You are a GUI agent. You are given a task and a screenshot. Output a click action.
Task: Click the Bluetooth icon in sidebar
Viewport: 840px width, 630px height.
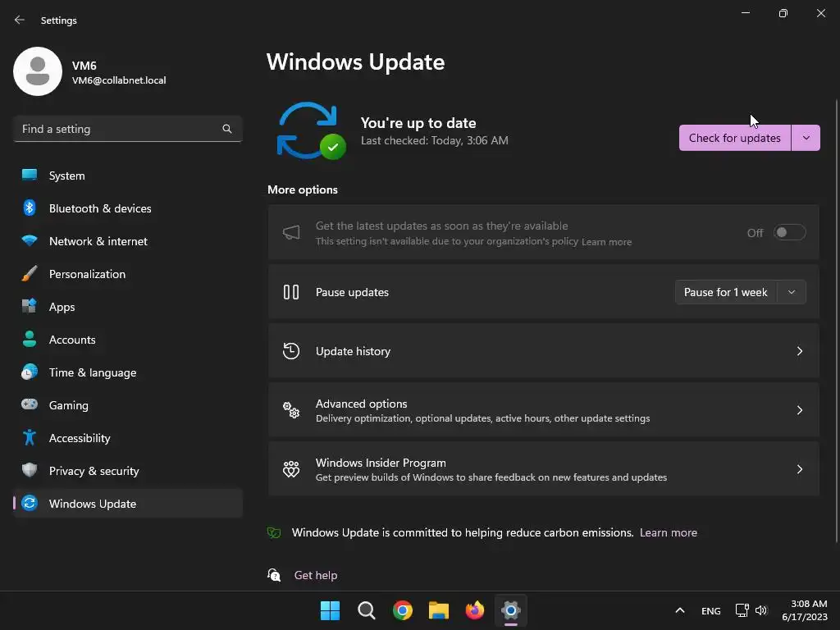(x=30, y=208)
